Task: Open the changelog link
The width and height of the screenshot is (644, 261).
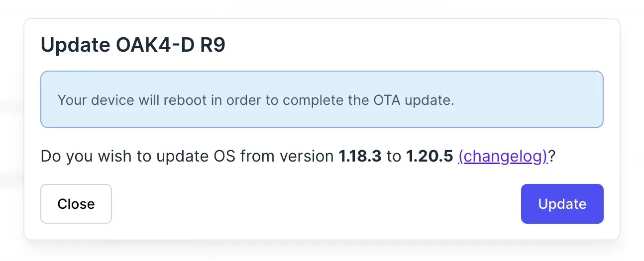Action: 503,157
